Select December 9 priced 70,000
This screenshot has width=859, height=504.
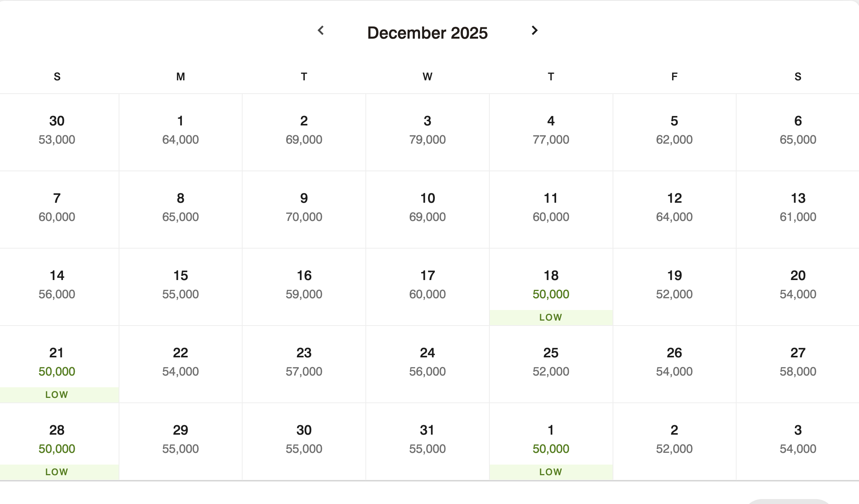click(x=304, y=210)
